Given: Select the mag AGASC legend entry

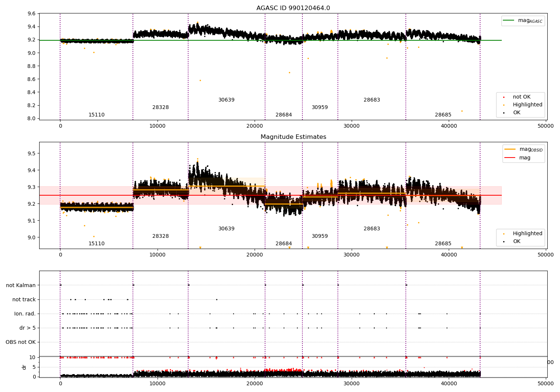Looking at the screenshot, I should click(x=523, y=21).
